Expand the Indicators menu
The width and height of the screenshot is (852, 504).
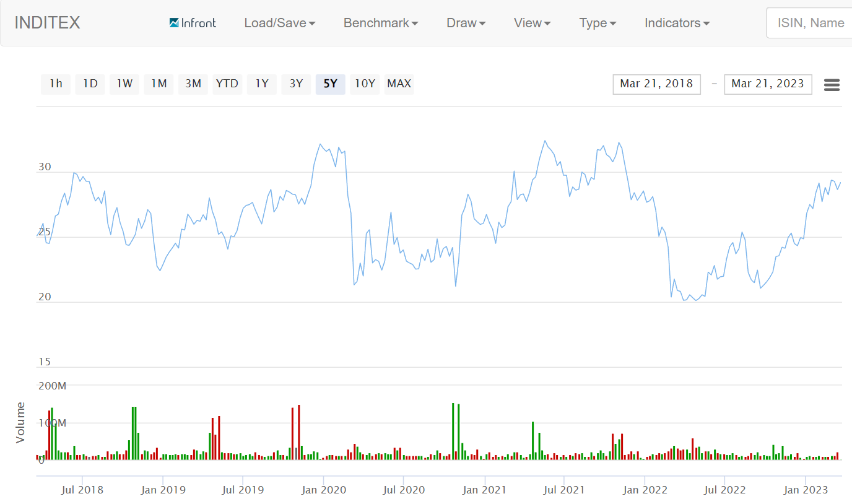[x=677, y=23]
